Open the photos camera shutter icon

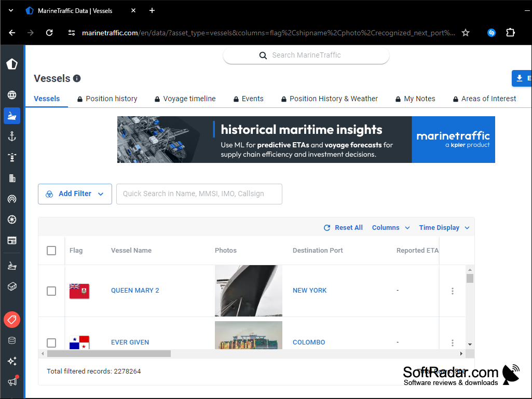coord(12,219)
